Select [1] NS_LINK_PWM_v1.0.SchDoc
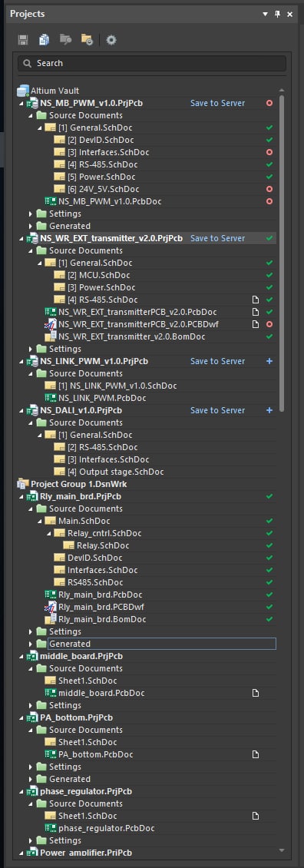Screen dimensions: 304x868 point(117,386)
